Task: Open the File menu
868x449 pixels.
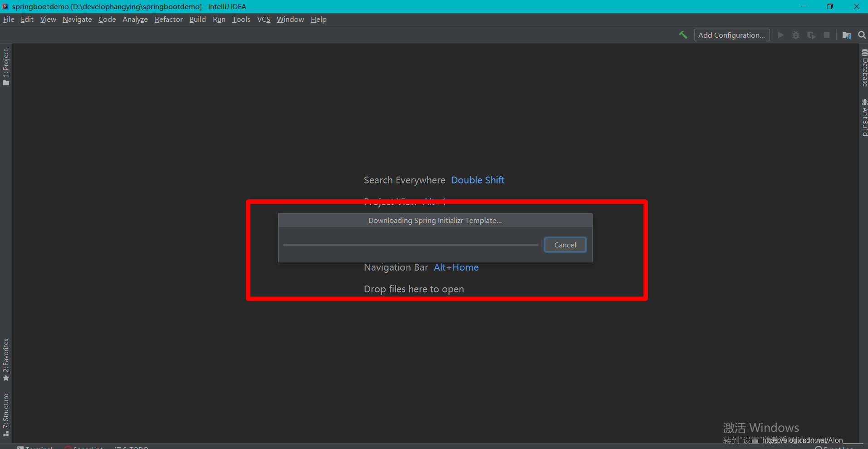Action: (9, 19)
